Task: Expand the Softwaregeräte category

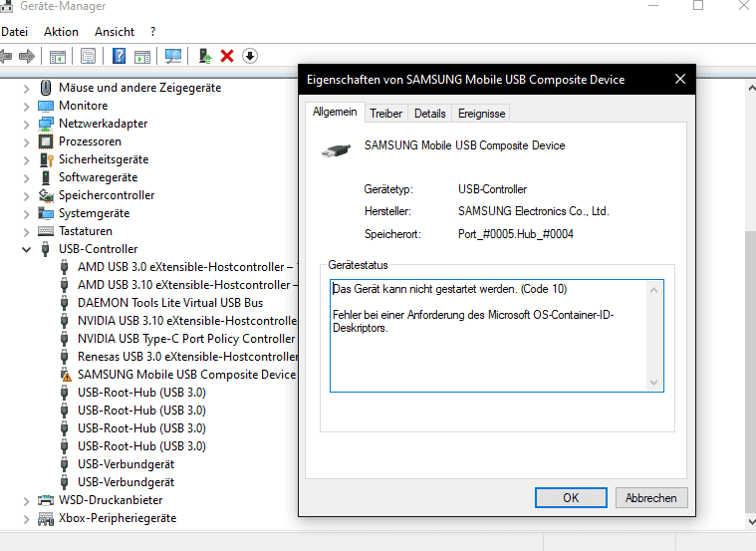Action: pos(27,178)
